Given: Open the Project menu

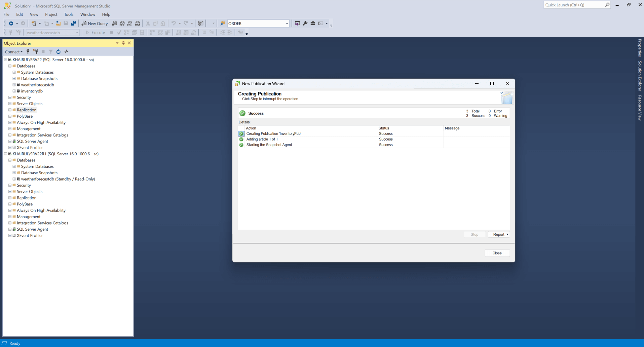Looking at the screenshot, I should 51,14.
